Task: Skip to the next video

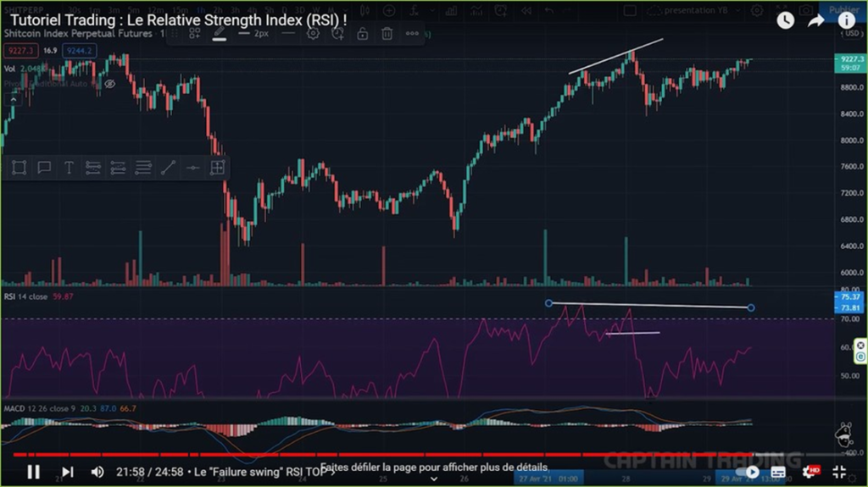Action: pyautogui.click(x=67, y=472)
